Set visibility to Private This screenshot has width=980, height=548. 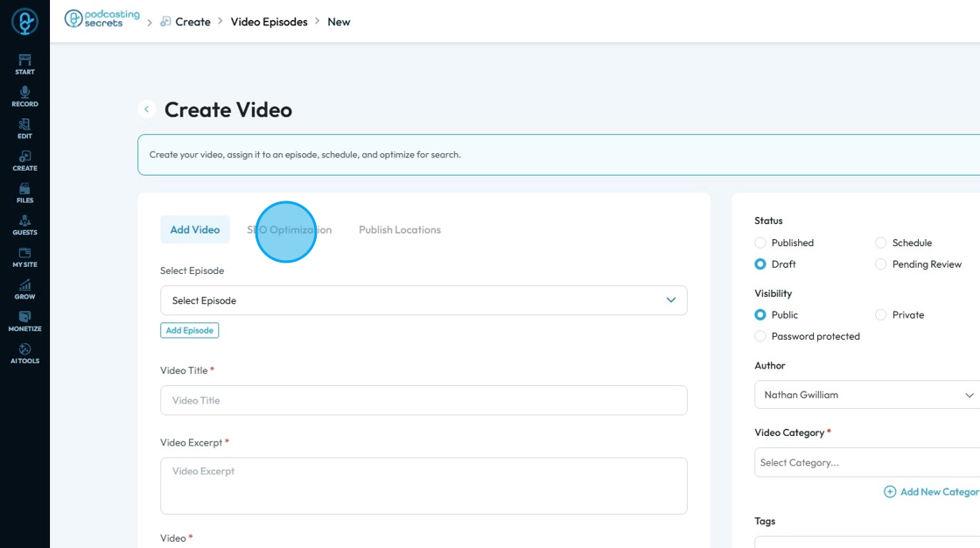[880, 314]
